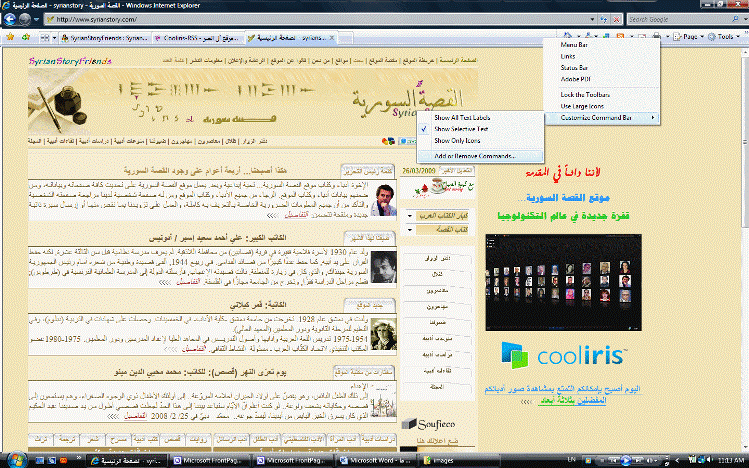This screenshot has width=749, height=468.
Task: Close the active syrianstory tab
Action: coord(332,38)
